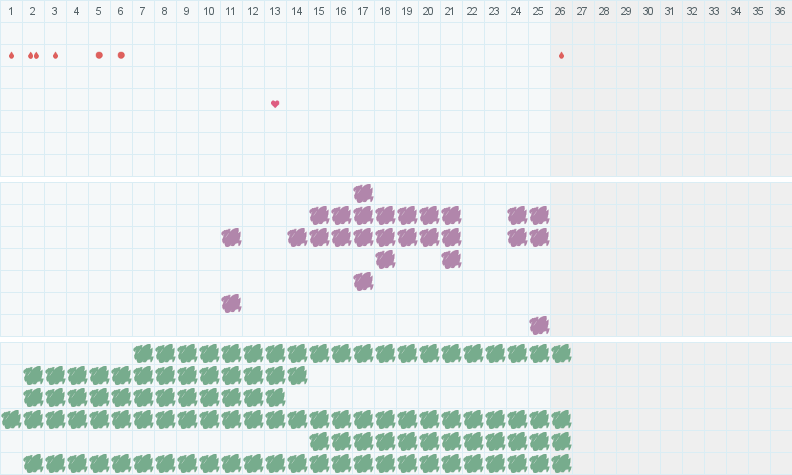Select the blood drop on day 3
This screenshot has width=792, height=475.
[55, 55]
